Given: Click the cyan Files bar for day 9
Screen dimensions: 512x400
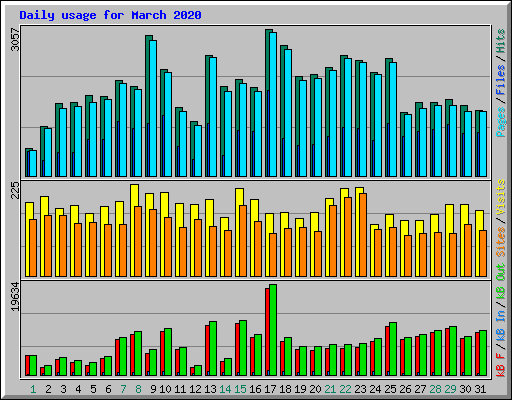Looking at the screenshot, I should point(153,108).
